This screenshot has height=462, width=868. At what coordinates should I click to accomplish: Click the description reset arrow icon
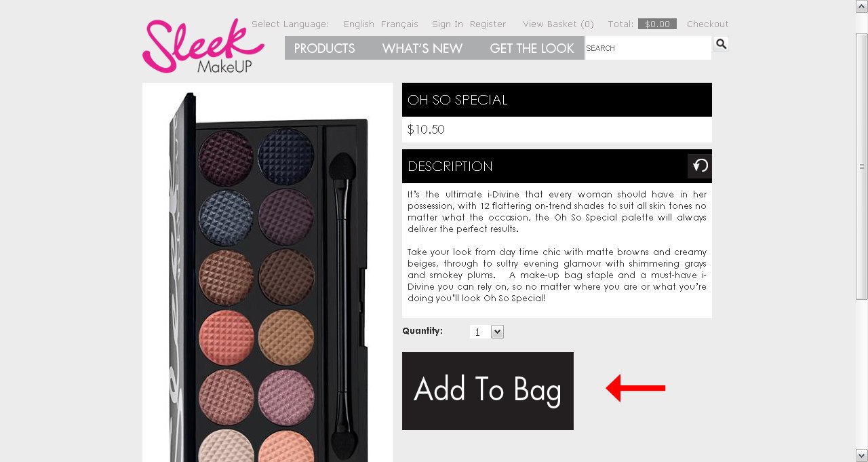coord(700,166)
